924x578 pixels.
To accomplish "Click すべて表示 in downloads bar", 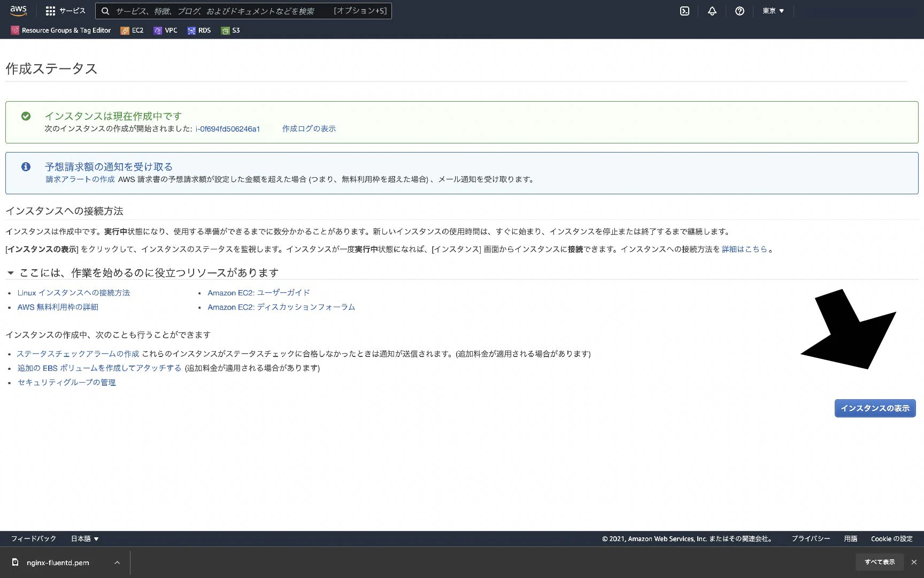I will 880,562.
